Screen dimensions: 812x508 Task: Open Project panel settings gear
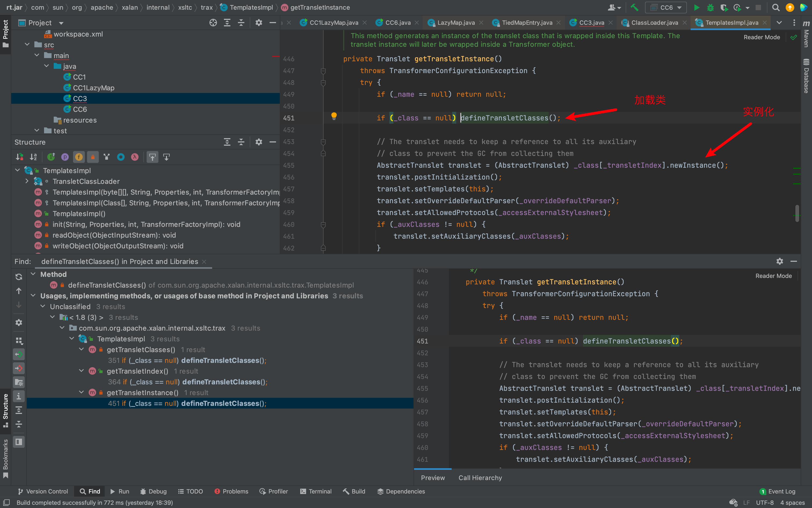258,23
